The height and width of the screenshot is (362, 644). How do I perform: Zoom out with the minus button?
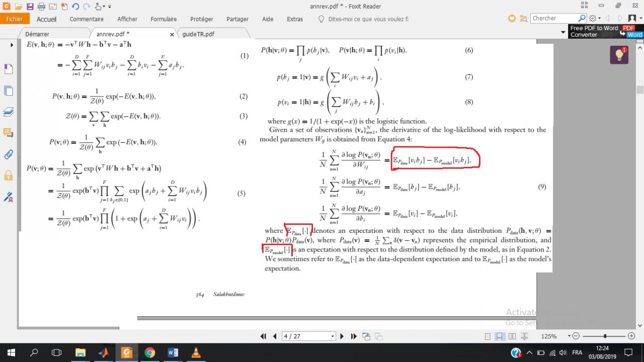coord(576,336)
